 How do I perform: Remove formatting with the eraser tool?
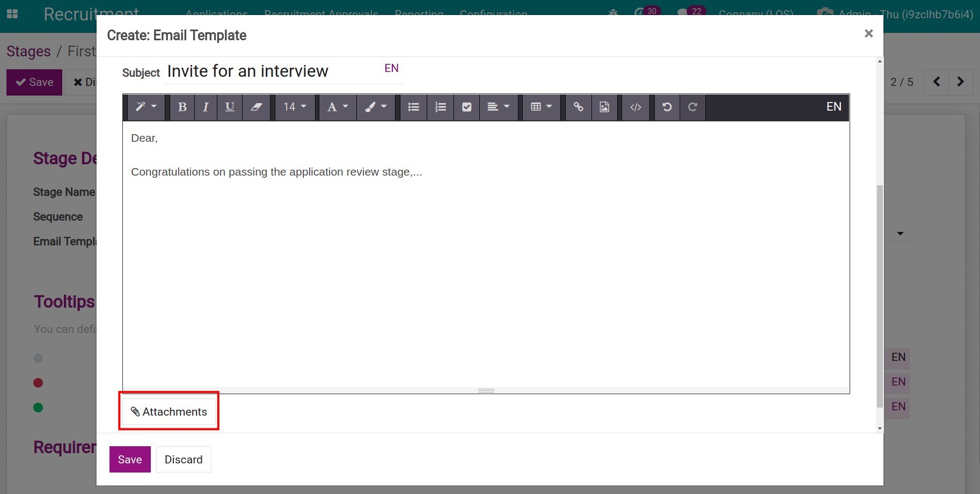coord(257,107)
